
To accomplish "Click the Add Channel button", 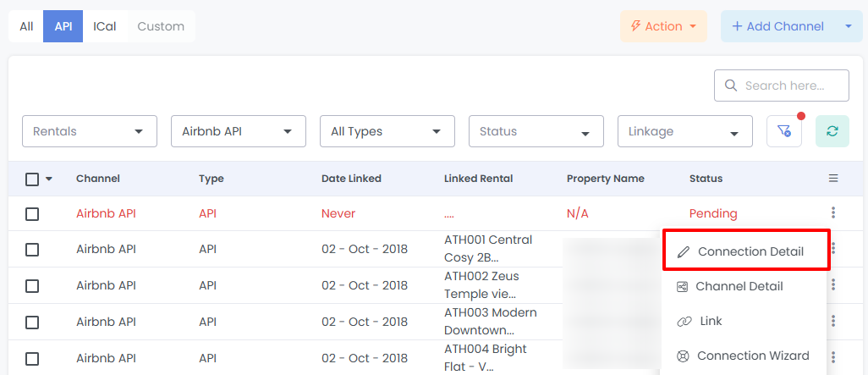I will pyautogui.click(x=777, y=26).
